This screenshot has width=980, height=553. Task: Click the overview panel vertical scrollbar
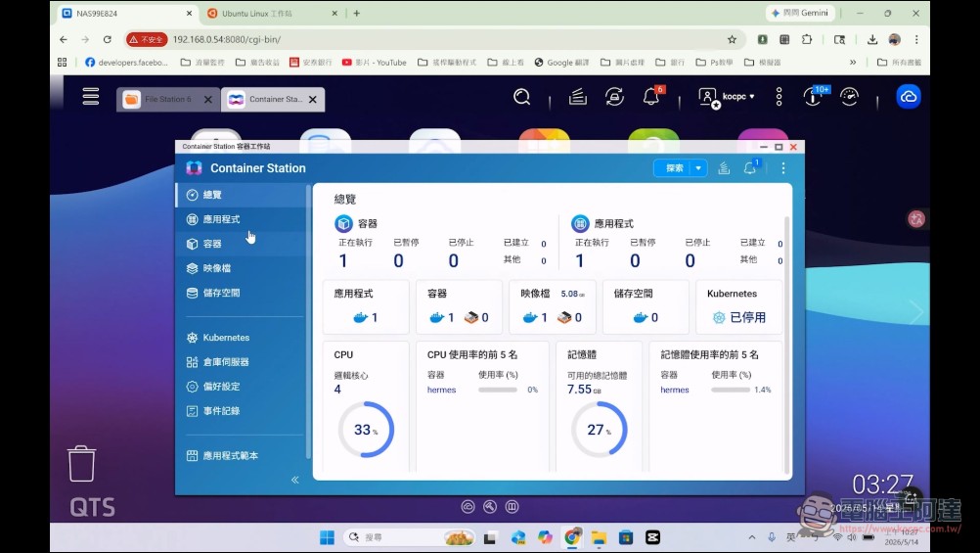pos(786,345)
